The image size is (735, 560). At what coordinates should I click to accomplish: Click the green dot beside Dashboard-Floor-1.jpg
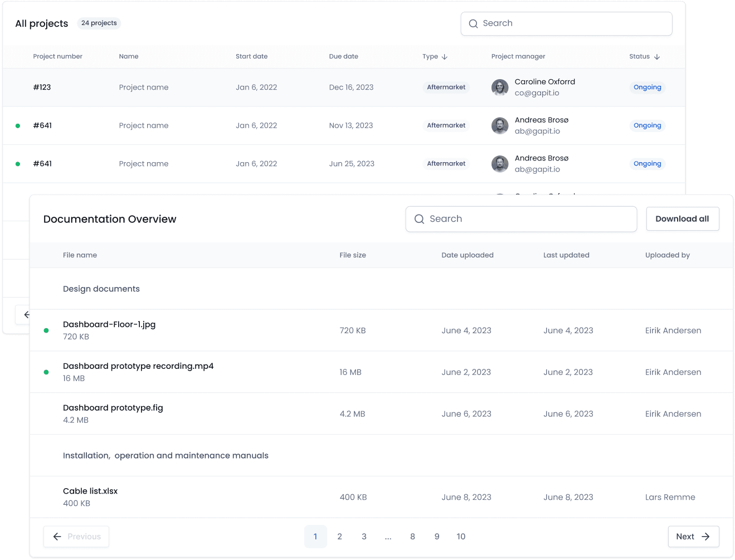tap(46, 330)
